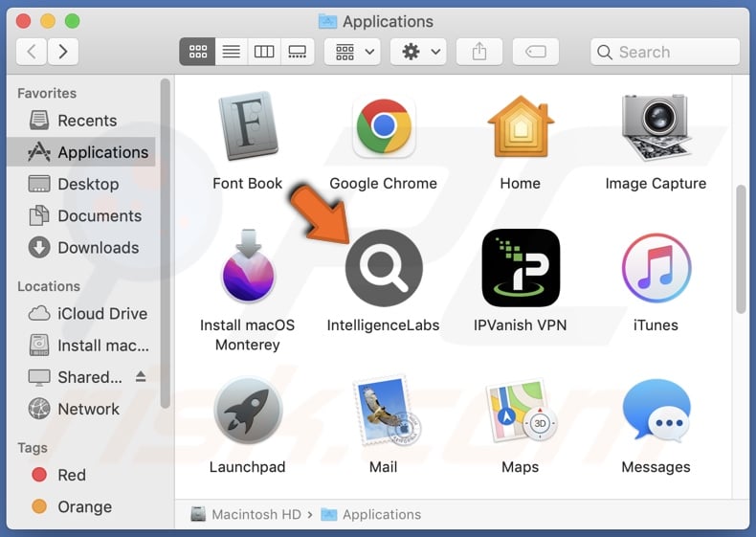Image resolution: width=756 pixels, height=537 pixels.
Task: Open Documents in the sidebar
Action: [x=81, y=215]
